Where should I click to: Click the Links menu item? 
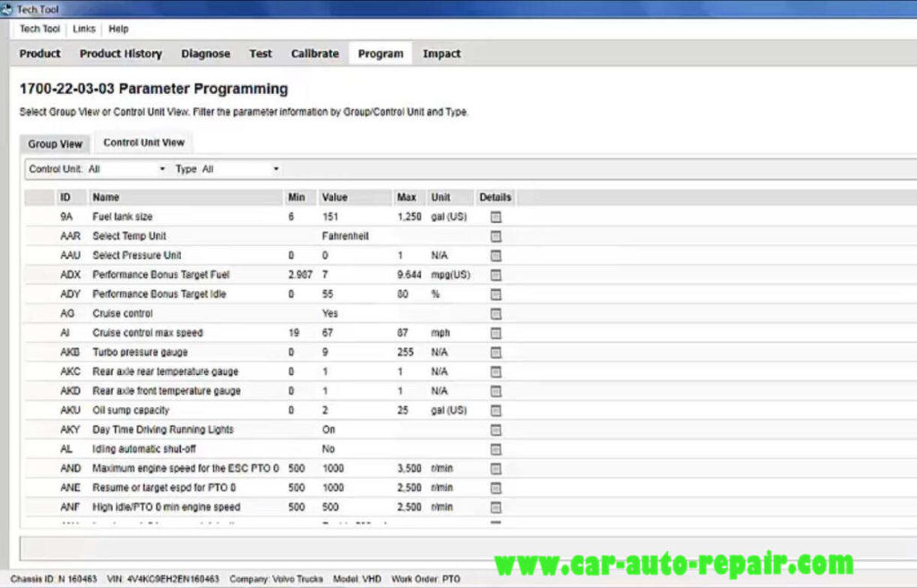[83, 29]
